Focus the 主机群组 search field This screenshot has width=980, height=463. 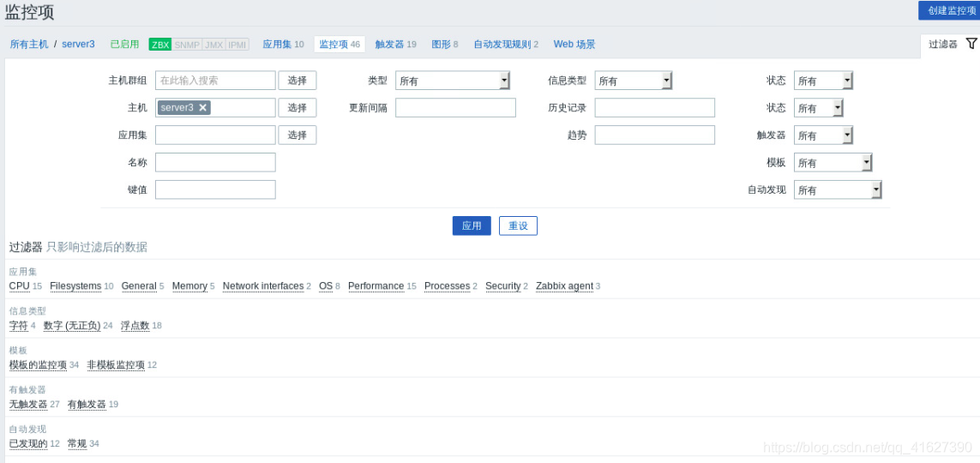pos(215,81)
